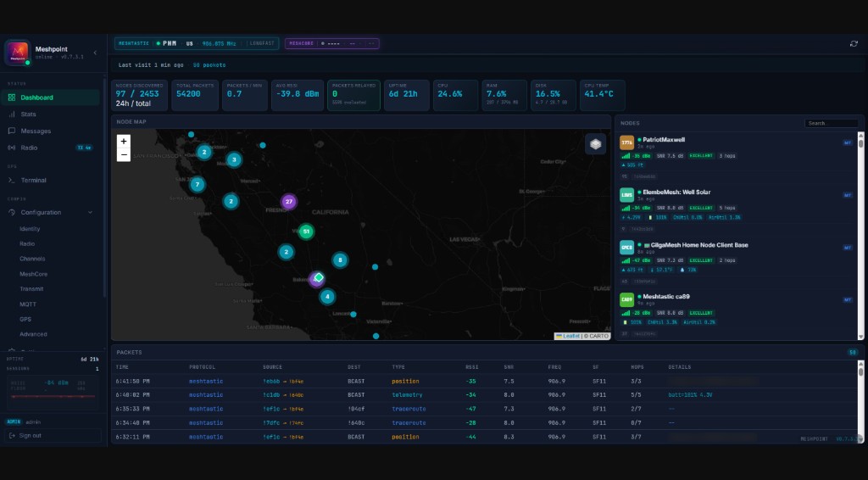Image resolution: width=868 pixels, height=480 pixels.
Task: Open the map layers selector
Action: pos(595,144)
